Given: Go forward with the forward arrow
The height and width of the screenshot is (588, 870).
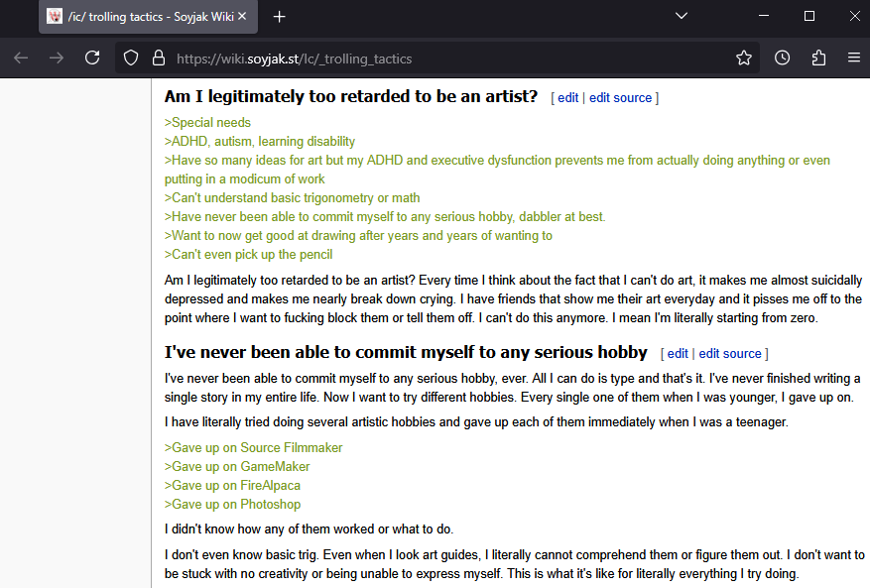Looking at the screenshot, I should 56,59.
